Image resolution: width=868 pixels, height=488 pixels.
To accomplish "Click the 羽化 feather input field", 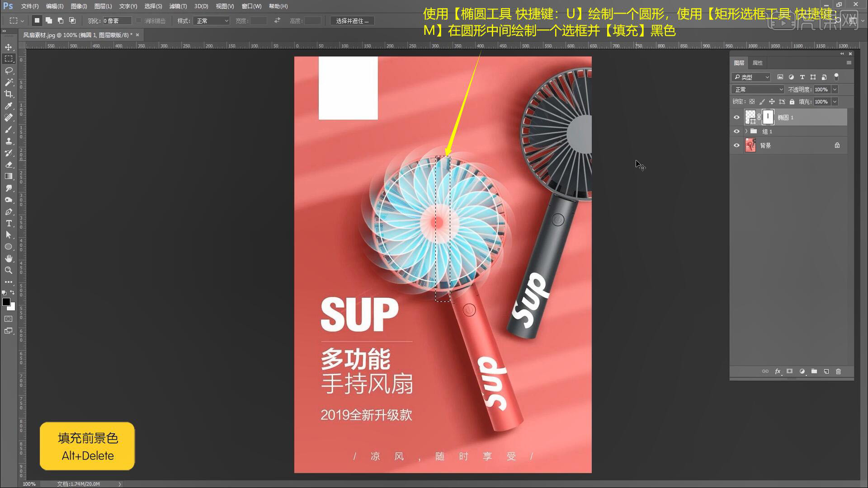I will pyautogui.click(x=117, y=21).
